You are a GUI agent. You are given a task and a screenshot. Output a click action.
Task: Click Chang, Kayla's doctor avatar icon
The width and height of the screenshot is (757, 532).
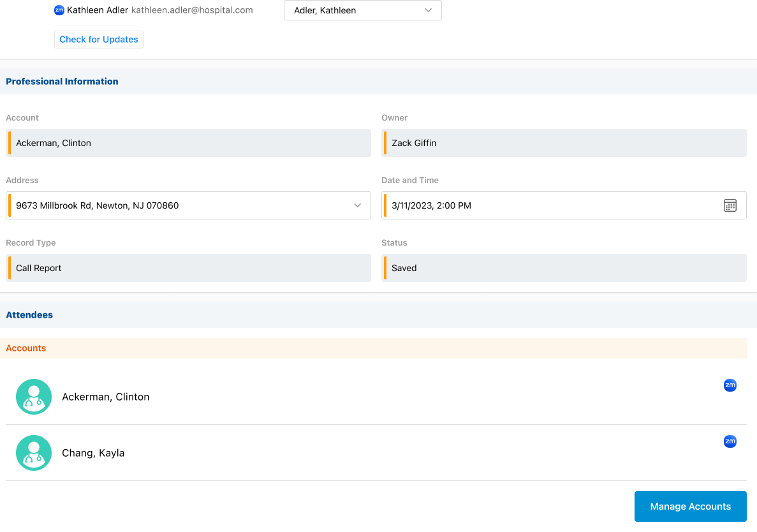pyautogui.click(x=34, y=453)
